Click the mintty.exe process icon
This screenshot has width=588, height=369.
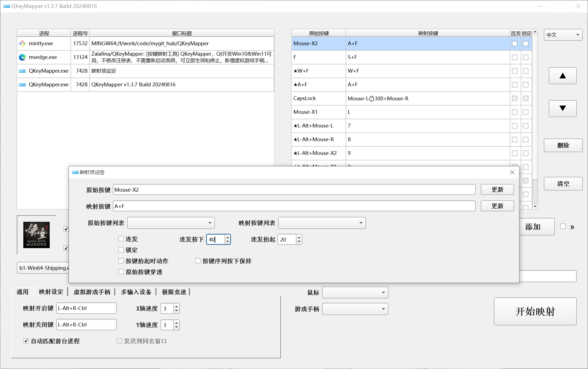[22, 43]
